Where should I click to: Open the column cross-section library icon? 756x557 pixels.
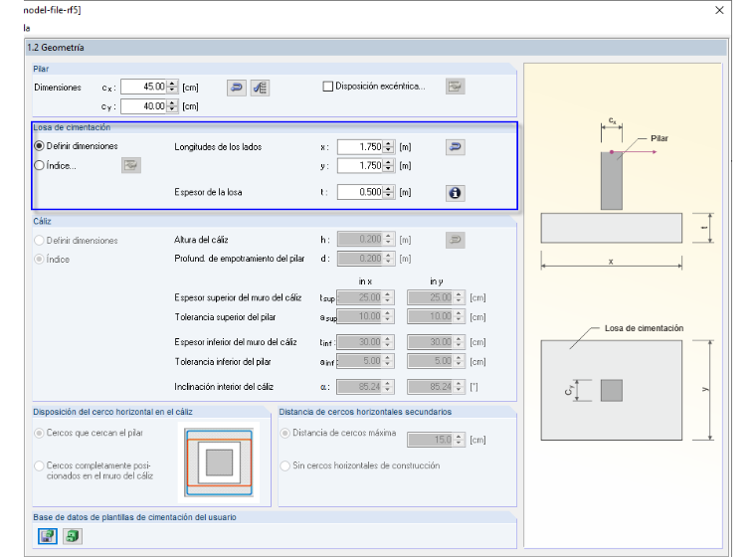coord(260,88)
